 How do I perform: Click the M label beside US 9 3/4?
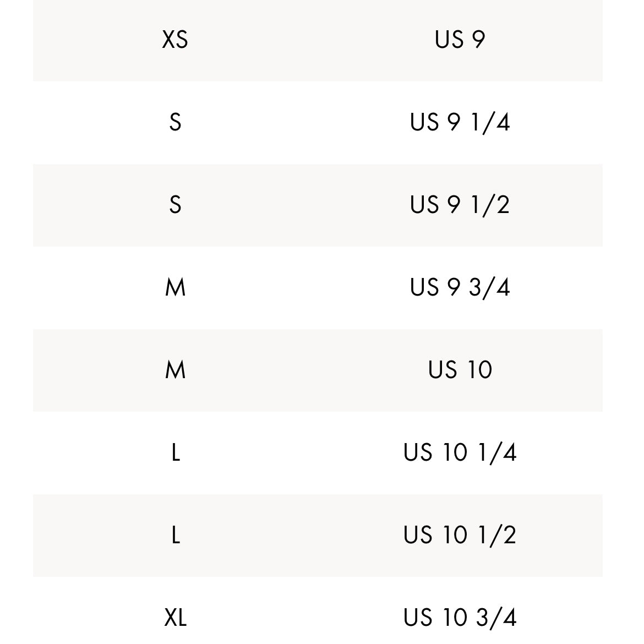175,287
